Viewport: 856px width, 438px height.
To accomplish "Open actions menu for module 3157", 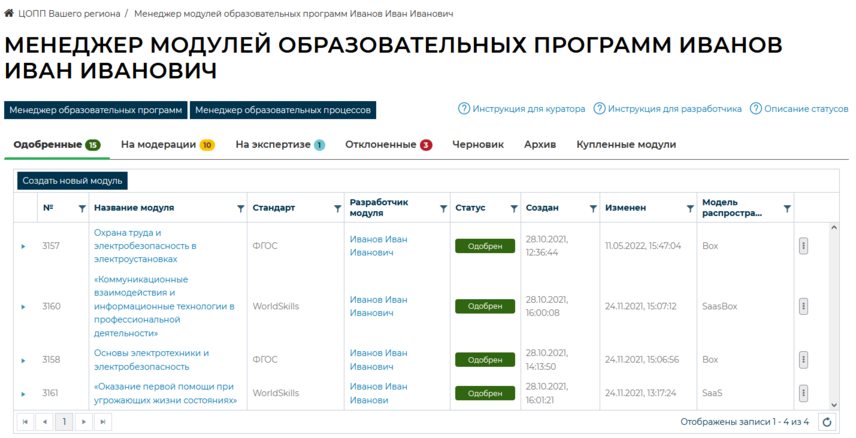I will [x=803, y=246].
